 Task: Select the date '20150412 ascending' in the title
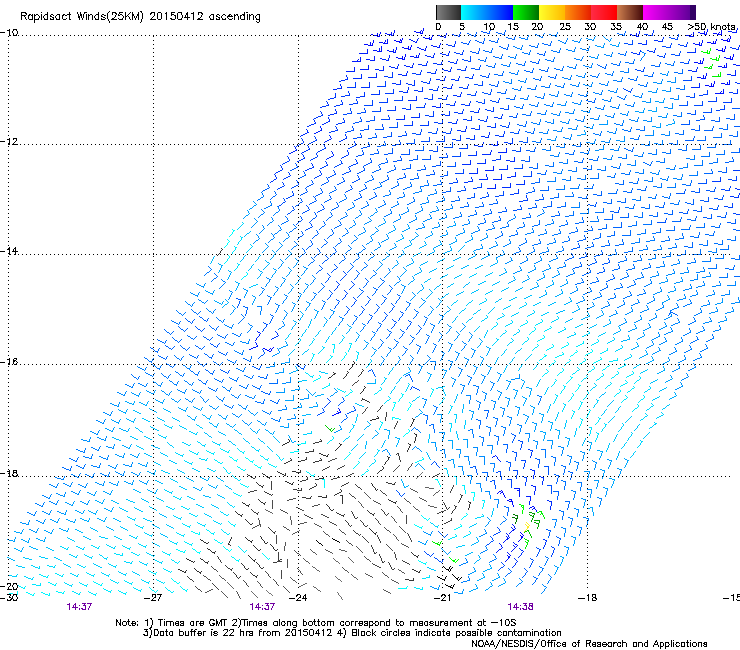[x=205, y=17]
